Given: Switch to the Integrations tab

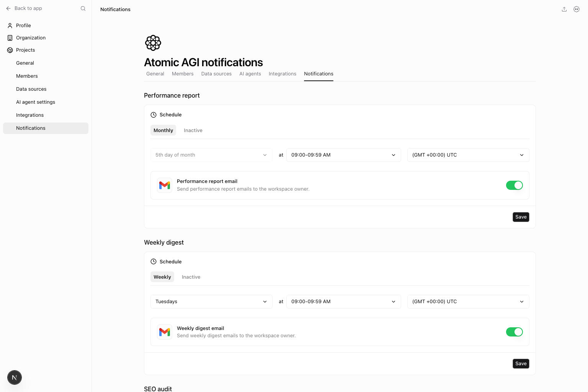Looking at the screenshot, I should point(283,74).
